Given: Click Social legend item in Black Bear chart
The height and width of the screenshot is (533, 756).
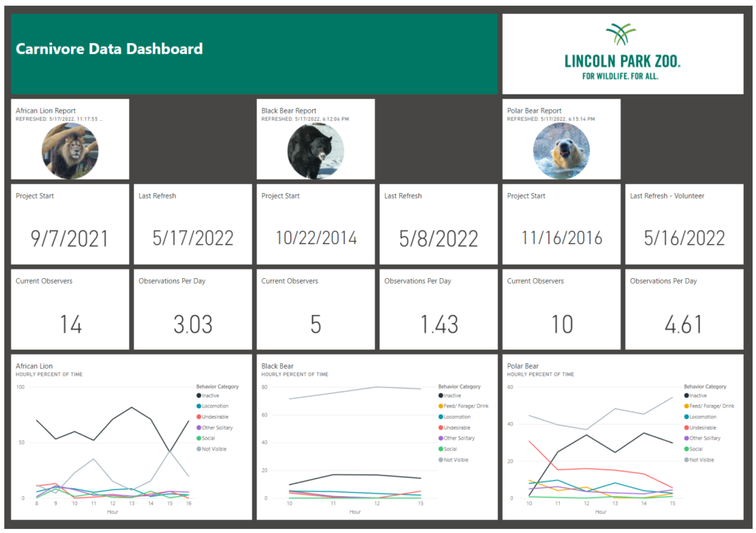Looking at the screenshot, I should click(450, 449).
